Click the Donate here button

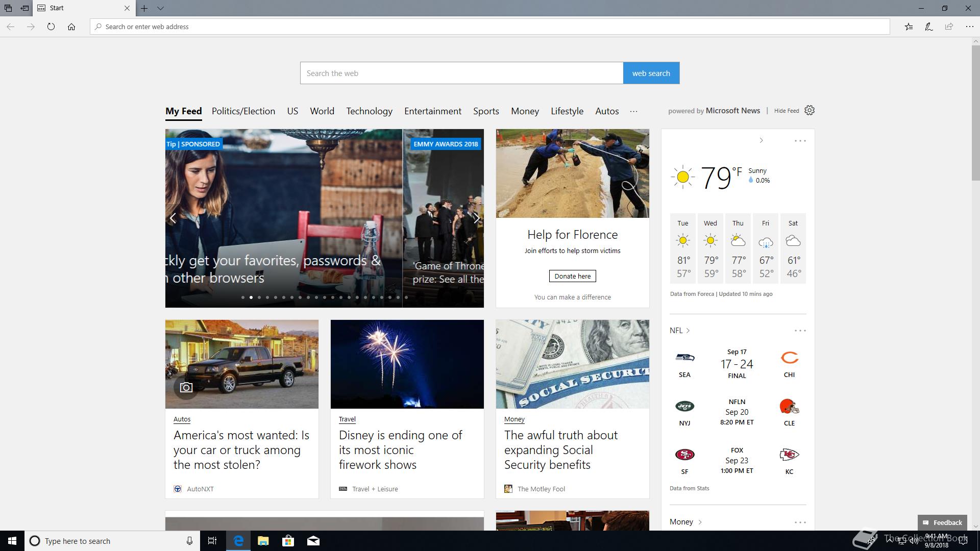[x=572, y=276]
